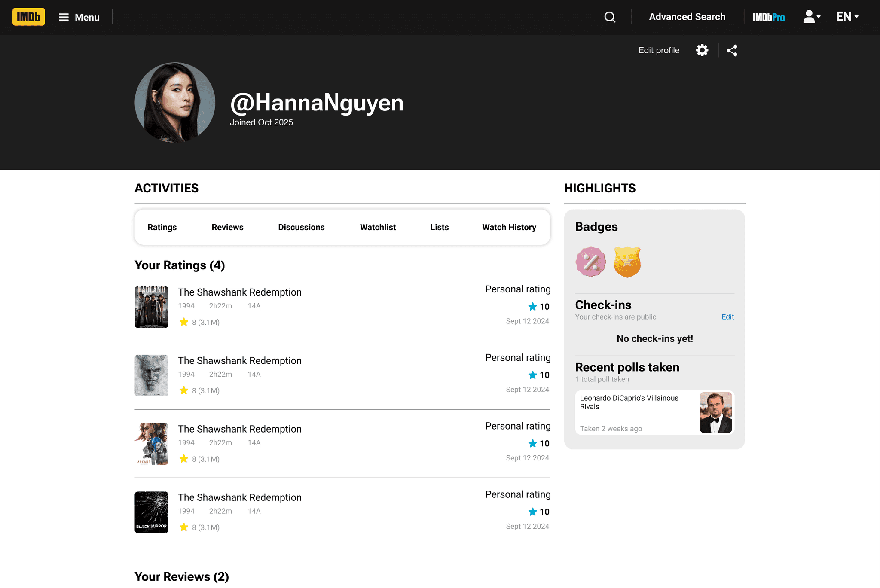Open the settings gear icon
Viewport: 880px width, 588px height.
[702, 50]
